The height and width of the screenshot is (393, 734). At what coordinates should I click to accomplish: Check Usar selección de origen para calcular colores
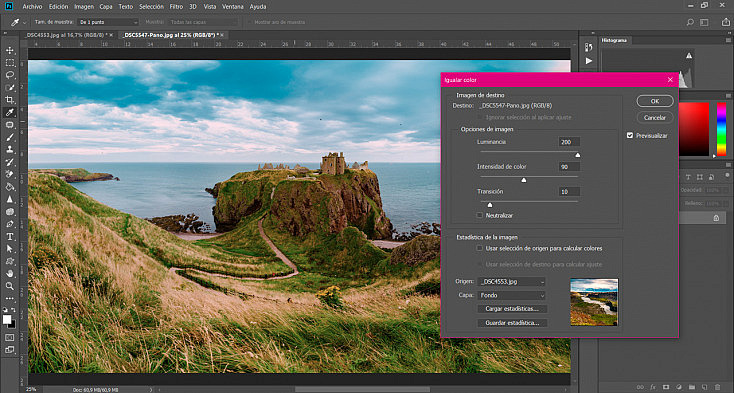pos(479,248)
